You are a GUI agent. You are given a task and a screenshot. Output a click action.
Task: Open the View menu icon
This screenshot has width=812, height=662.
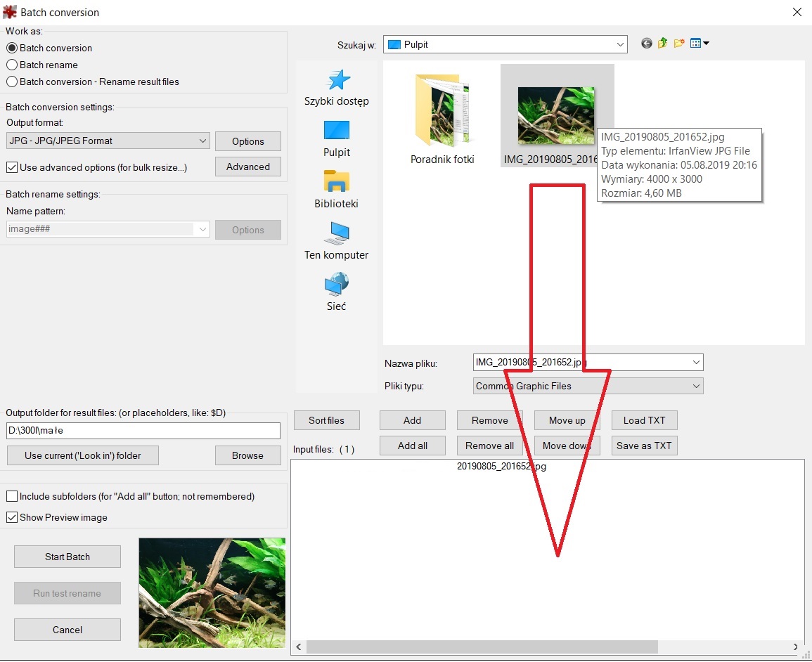point(700,44)
